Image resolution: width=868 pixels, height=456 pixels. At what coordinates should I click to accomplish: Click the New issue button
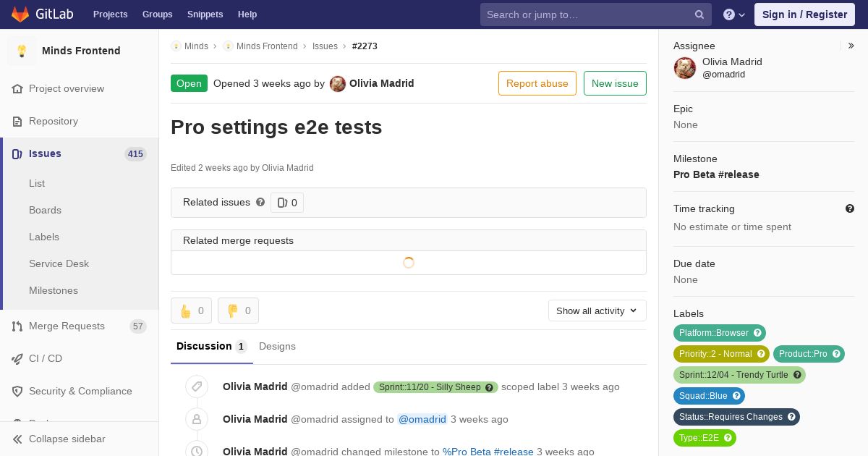[615, 83]
